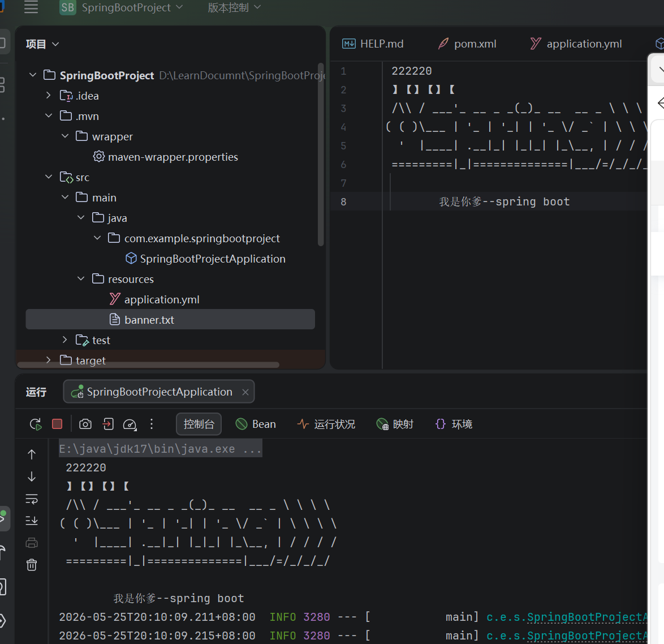This screenshot has width=664, height=644.
Task: Click the print console icon
Action: (x=32, y=543)
